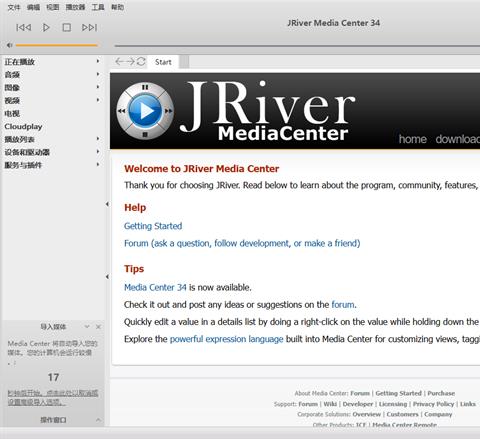Expand the 服务与插件 arrow

tap(98, 165)
